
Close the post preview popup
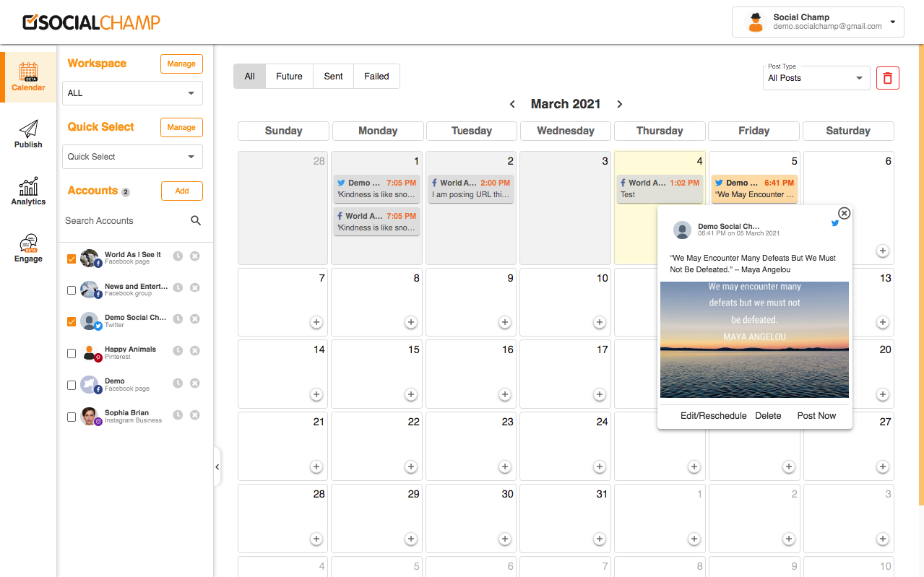[844, 213]
